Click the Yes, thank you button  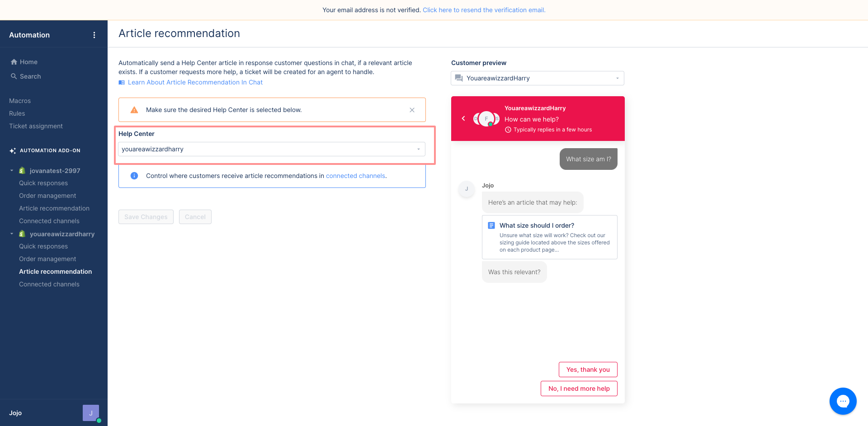point(588,370)
